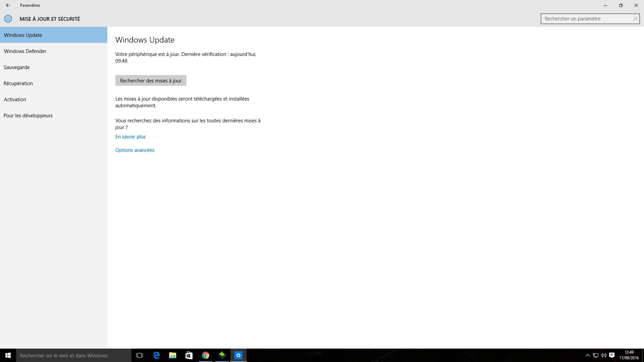The width and height of the screenshot is (644, 362).
Task: Open the Récupération section
Action: click(54, 83)
